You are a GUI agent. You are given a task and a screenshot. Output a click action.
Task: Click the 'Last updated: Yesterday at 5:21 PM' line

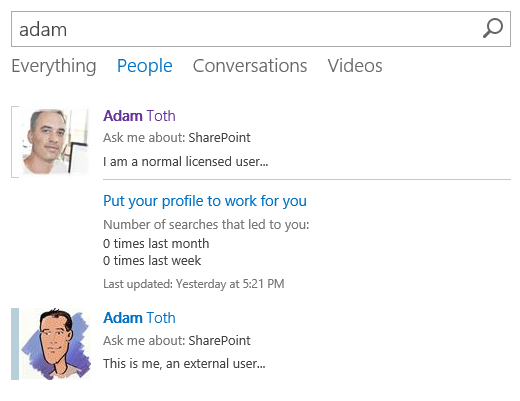tap(193, 284)
